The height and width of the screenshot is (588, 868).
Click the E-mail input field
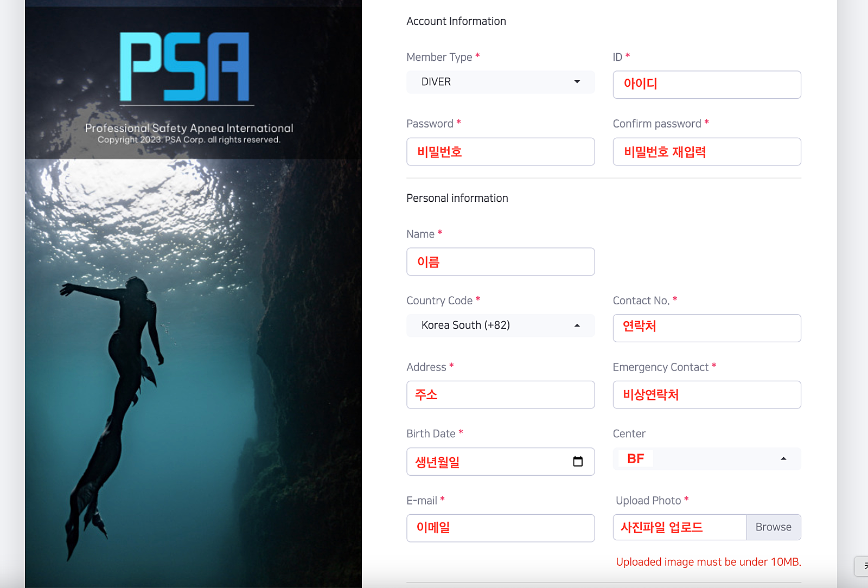point(500,528)
